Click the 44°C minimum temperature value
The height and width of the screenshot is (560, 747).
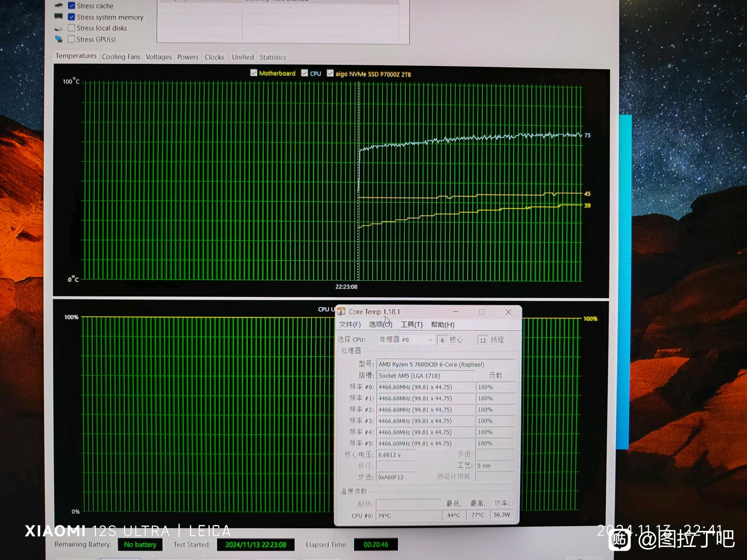[x=453, y=515]
